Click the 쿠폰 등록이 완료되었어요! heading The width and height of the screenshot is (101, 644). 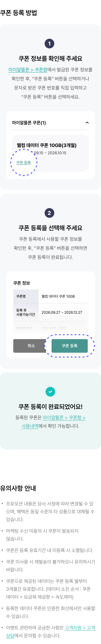(x=50, y=407)
